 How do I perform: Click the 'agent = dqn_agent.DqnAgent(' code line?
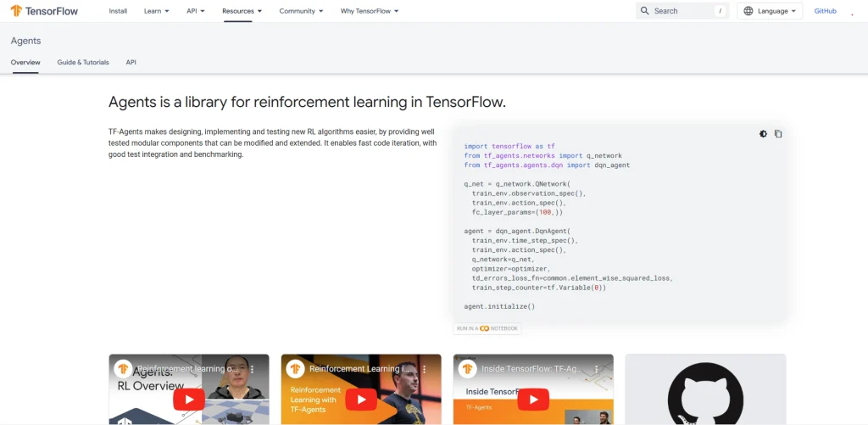point(517,231)
